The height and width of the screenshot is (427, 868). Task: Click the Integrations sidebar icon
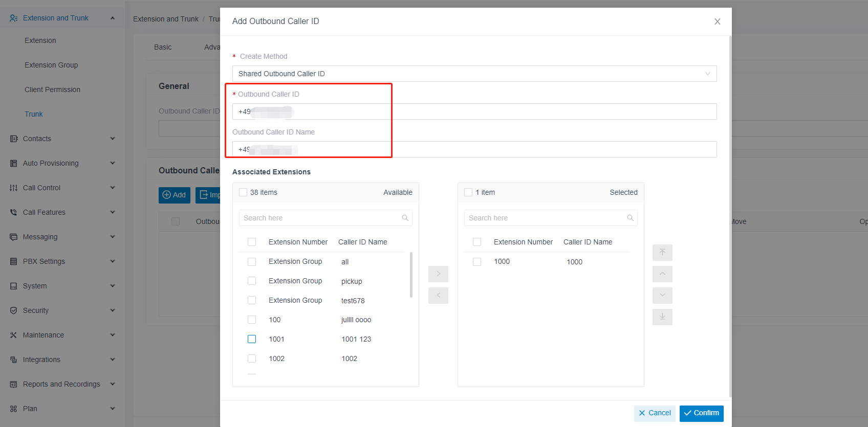click(x=14, y=359)
